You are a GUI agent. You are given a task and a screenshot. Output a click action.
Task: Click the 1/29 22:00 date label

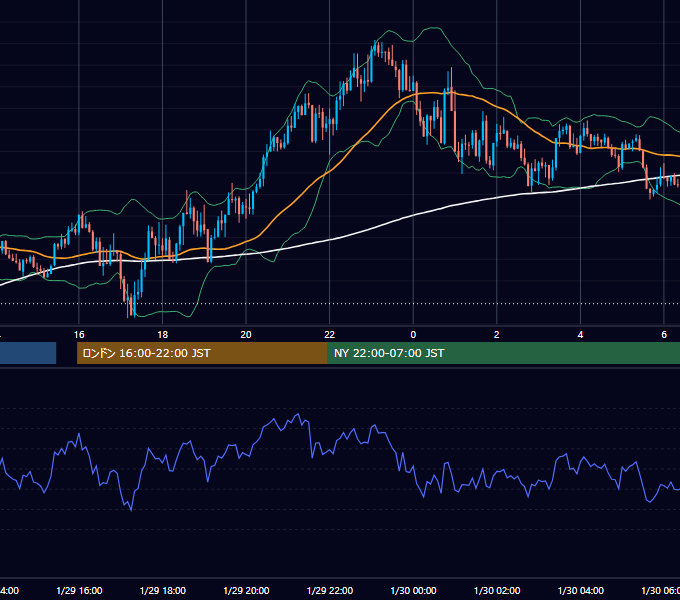coord(330,590)
